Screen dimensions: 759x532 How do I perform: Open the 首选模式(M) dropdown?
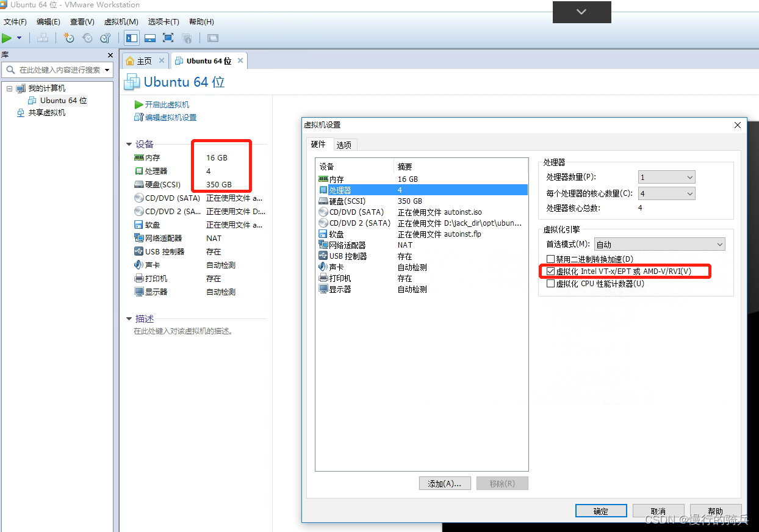pos(660,245)
